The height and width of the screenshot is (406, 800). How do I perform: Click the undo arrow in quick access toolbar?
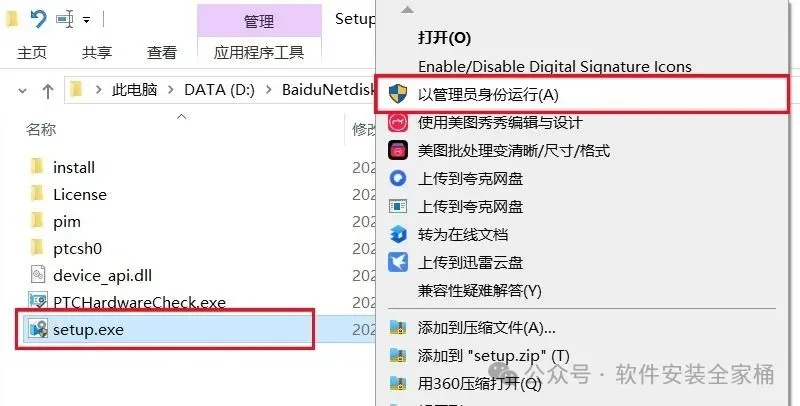38,19
